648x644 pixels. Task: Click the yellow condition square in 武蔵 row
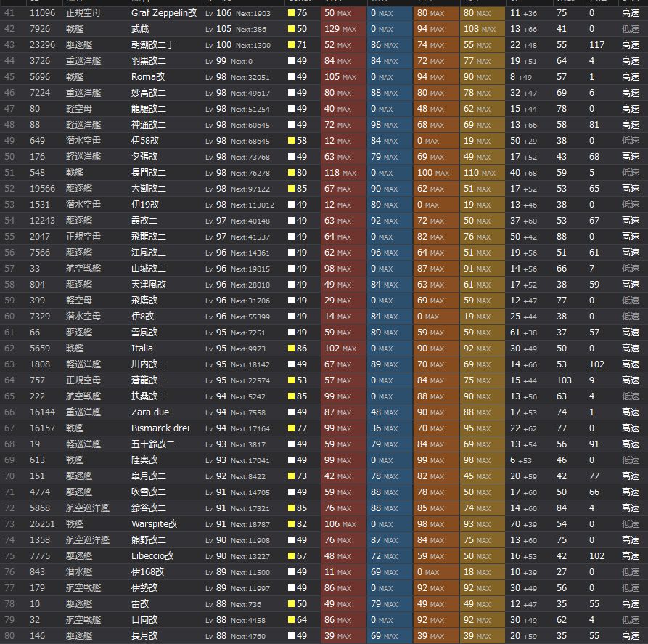[292, 29]
